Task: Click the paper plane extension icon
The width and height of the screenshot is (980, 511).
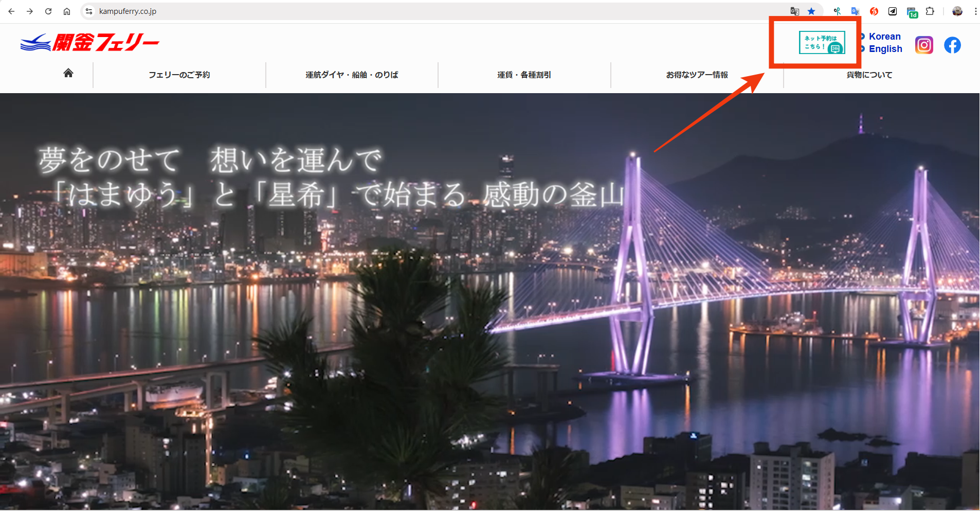Action: [x=893, y=11]
